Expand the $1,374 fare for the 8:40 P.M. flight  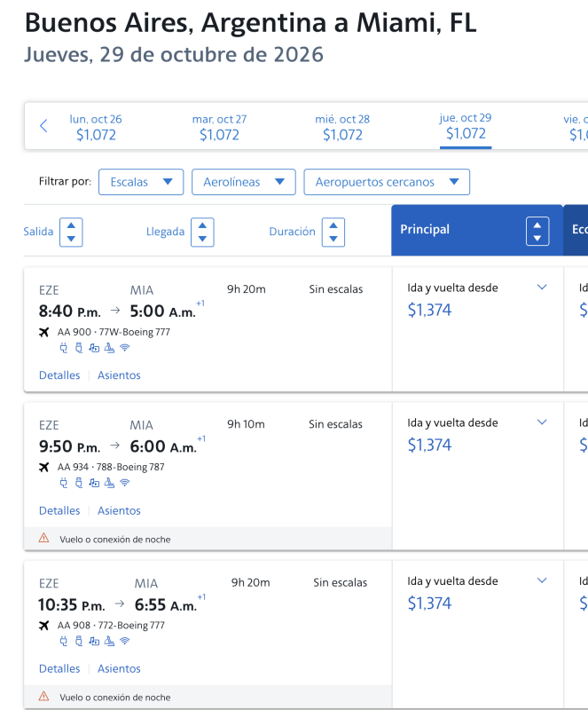tap(543, 288)
